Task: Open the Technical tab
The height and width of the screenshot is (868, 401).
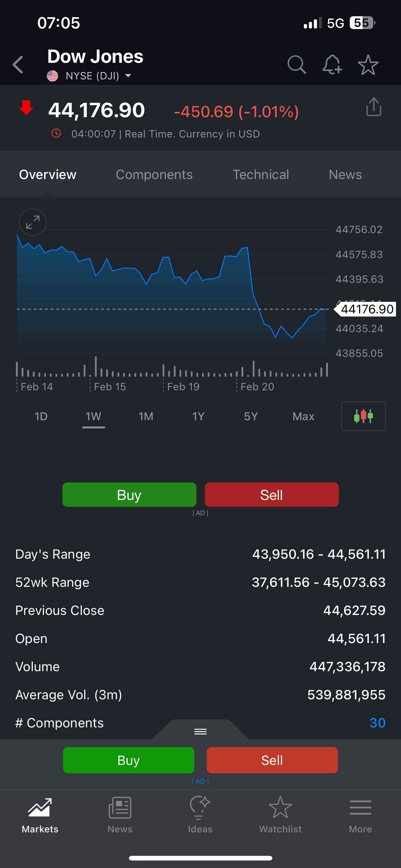Action: coord(260,175)
